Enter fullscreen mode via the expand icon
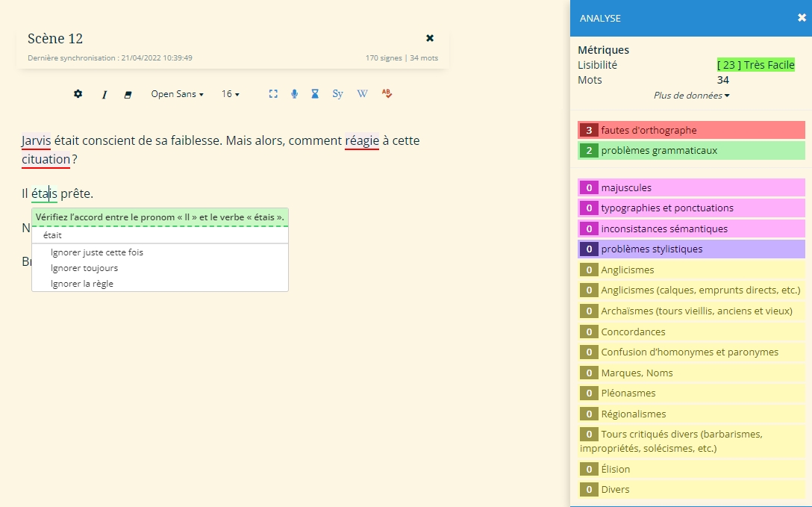This screenshot has width=812, height=507. pos(273,94)
